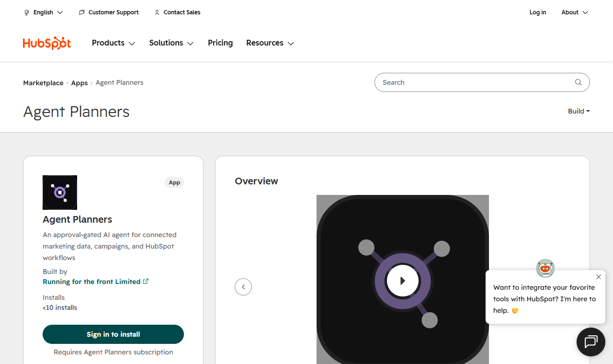Click the HubSpot logo
Image resolution: width=613 pixels, height=364 pixels.
tap(47, 43)
